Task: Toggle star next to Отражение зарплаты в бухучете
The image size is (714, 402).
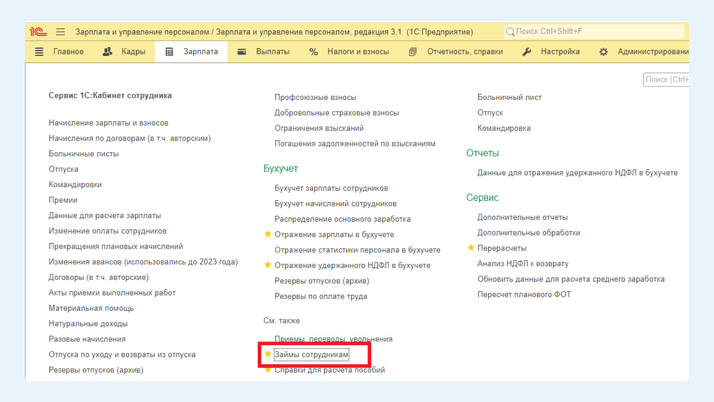Action: click(268, 234)
